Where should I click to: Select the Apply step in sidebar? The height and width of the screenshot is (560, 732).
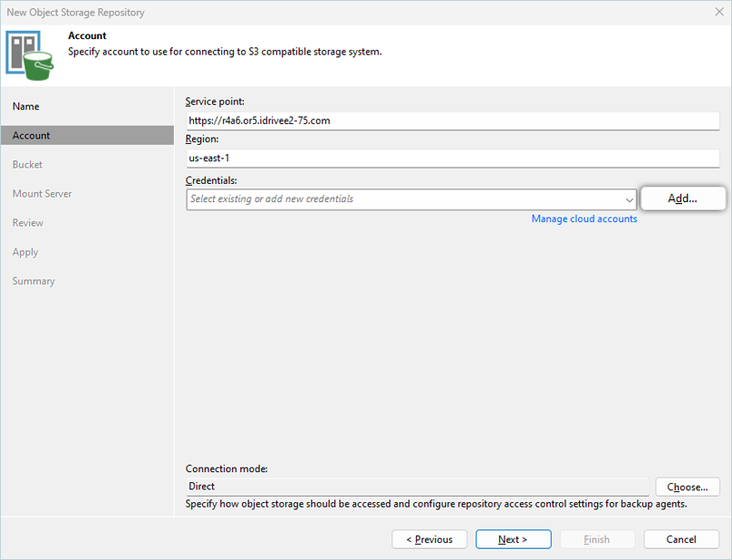coord(25,252)
